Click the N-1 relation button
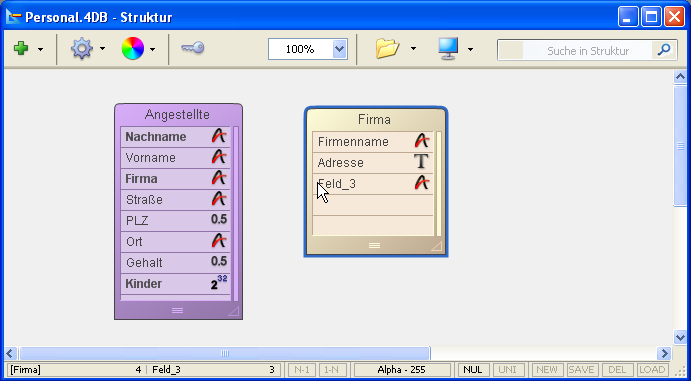Image resolution: width=691 pixels, height=381 pixels. 302,370
